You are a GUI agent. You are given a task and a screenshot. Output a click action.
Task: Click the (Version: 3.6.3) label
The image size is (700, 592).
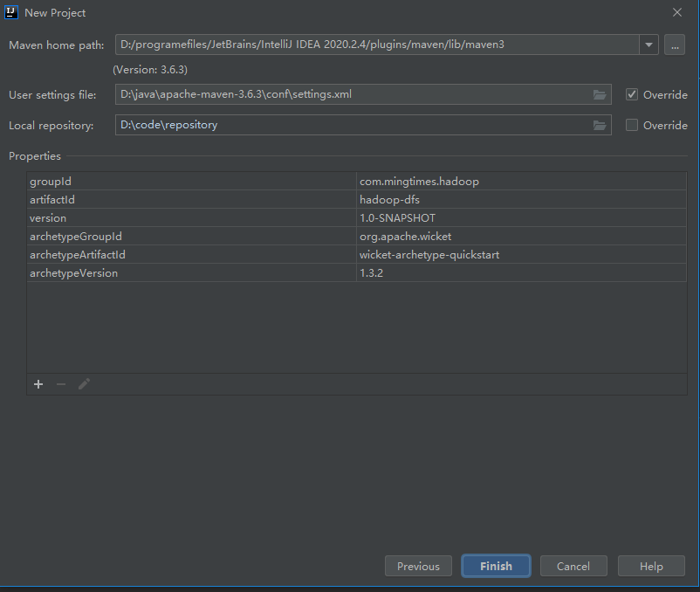(150, 70)
